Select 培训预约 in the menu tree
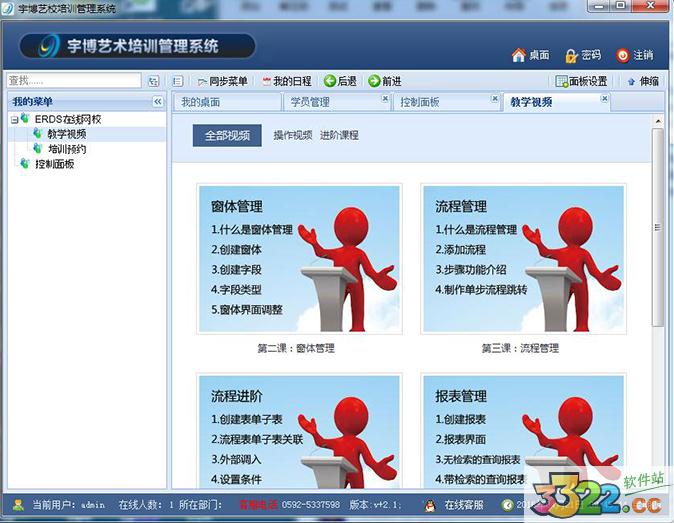This screenshot has width=674, height=523. tap(67, 149)
